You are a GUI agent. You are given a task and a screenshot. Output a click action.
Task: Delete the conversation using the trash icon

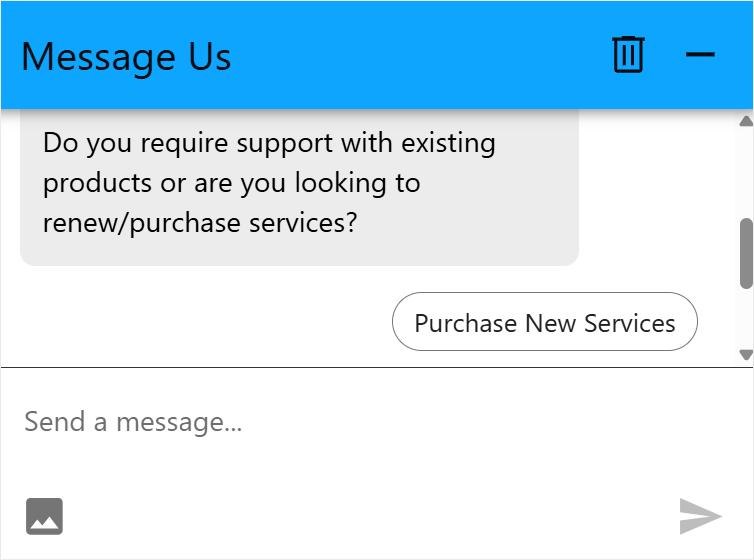pyautogui.click(x=628, y=55)
